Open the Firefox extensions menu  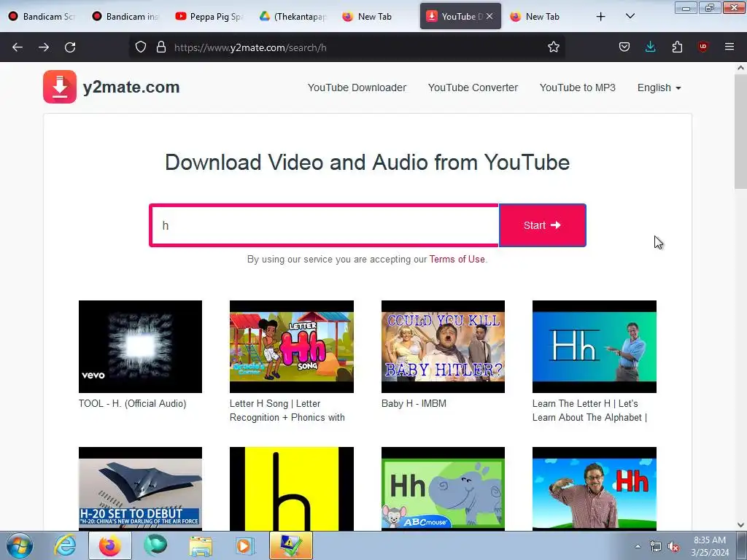pyautogui.click(x=677, y=47)
